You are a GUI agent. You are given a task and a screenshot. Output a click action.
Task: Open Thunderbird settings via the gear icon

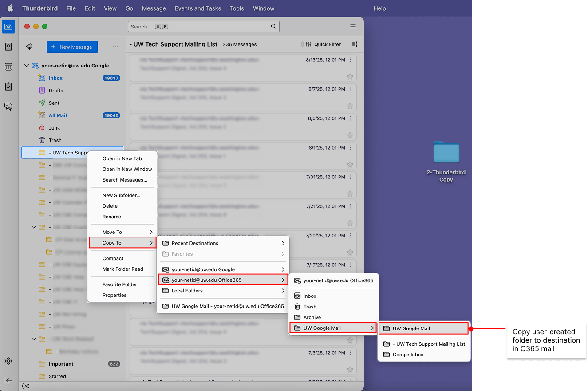click(8, 361)
